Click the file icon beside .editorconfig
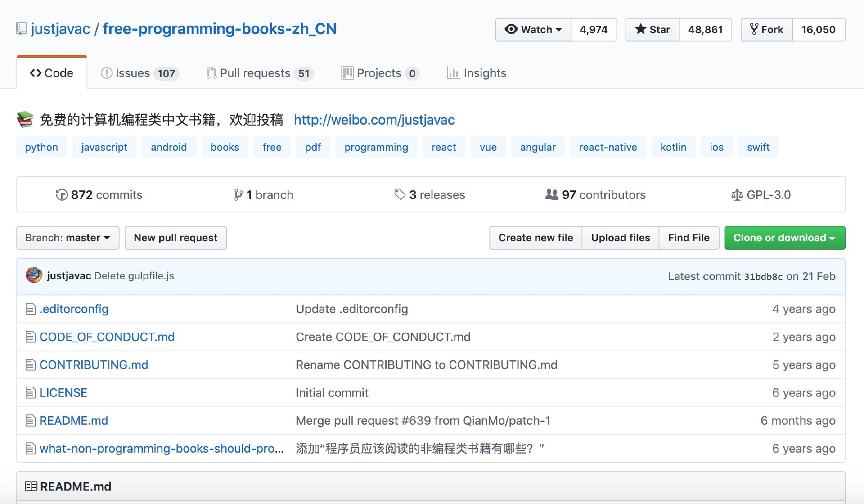 pos(30,309)
